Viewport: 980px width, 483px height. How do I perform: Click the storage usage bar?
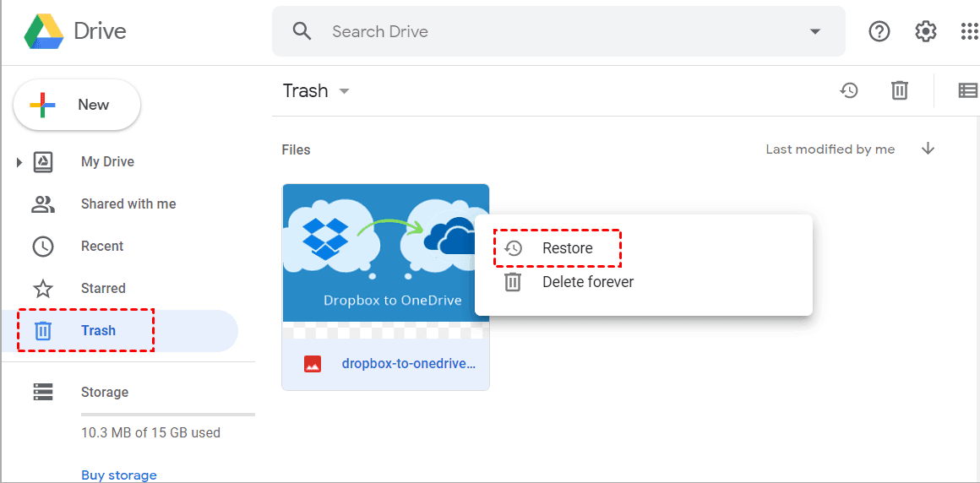click(x=167, y=415)
